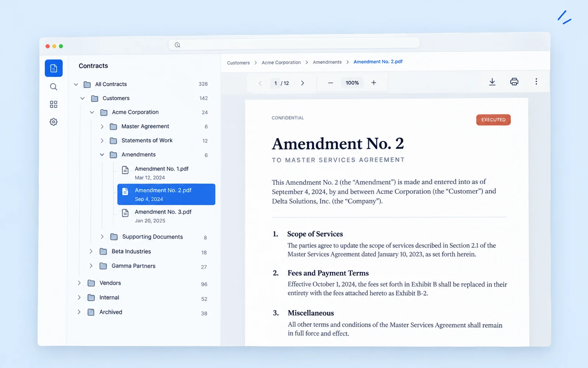Click the All Contracts folder icon
The height and width of the screenshot is (368, 588).
click(x=87, y=85)
